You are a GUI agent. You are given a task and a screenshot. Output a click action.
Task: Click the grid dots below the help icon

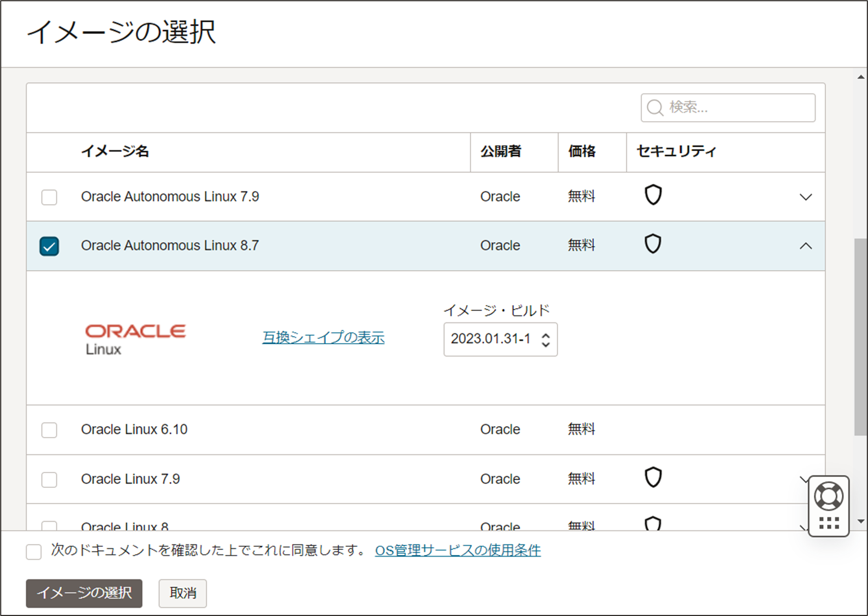tap(829, 523)
